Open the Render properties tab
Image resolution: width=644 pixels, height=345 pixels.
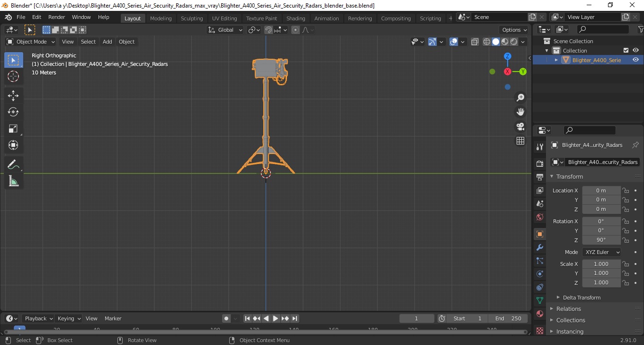pyautogui.click(x=539, y=163)
